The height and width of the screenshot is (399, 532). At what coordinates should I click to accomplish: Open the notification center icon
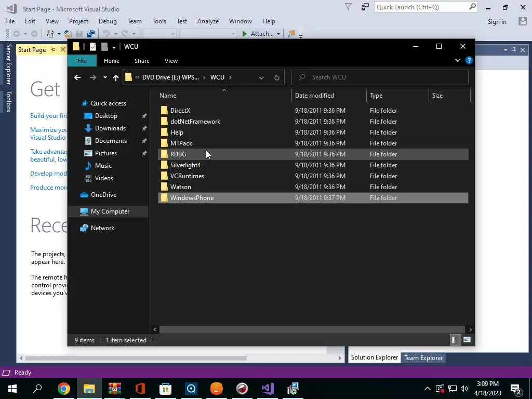[x=516, y=389]
